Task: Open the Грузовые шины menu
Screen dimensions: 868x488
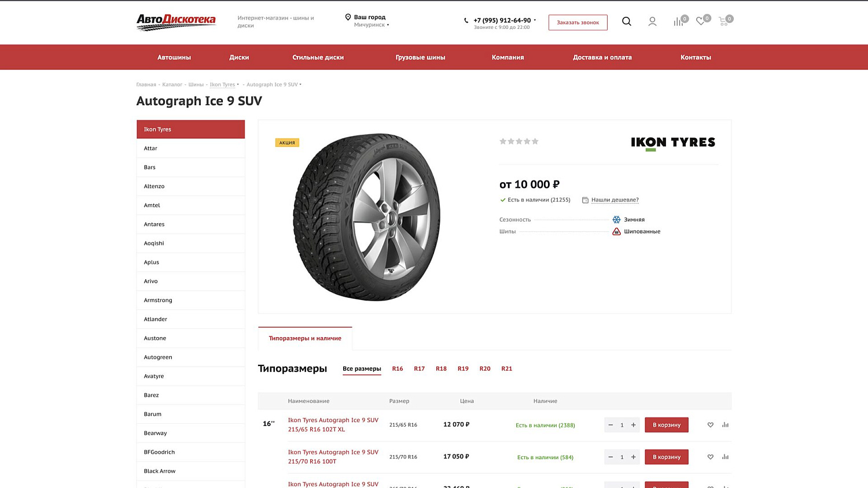Action: tap(420, 57)
